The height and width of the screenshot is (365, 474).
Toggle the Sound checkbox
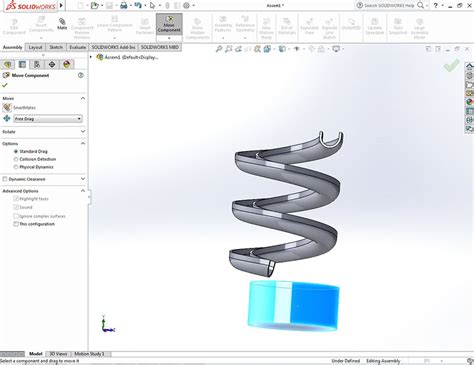(x=16, y=207)
